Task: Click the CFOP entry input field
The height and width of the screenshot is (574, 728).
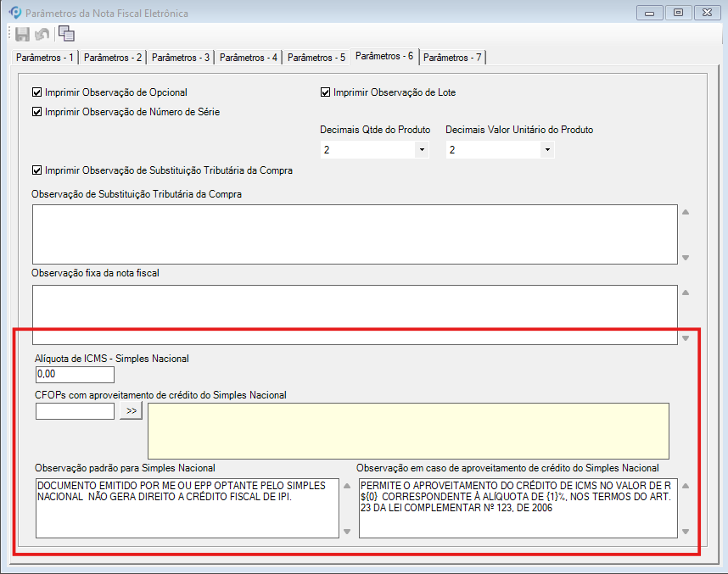Action: coord(75,411)
